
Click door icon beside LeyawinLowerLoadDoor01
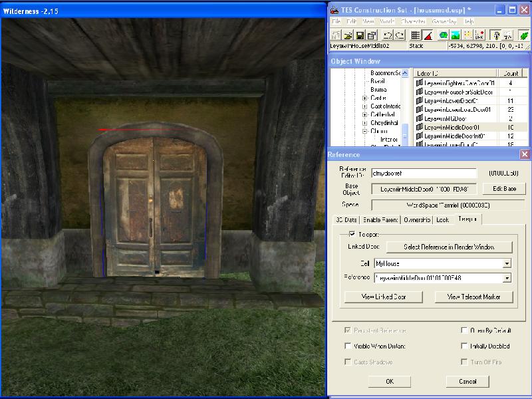point(420,109)
